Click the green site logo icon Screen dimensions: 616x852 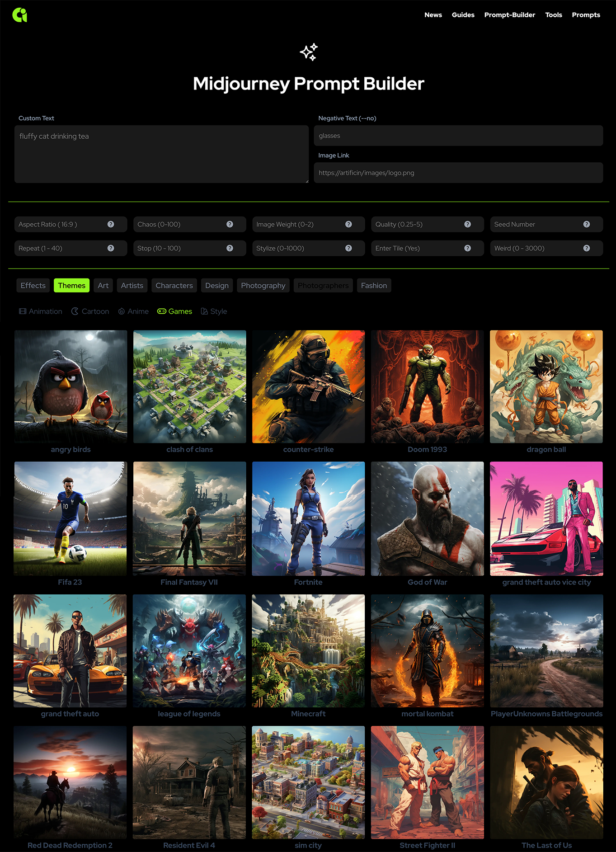[19, 15]
